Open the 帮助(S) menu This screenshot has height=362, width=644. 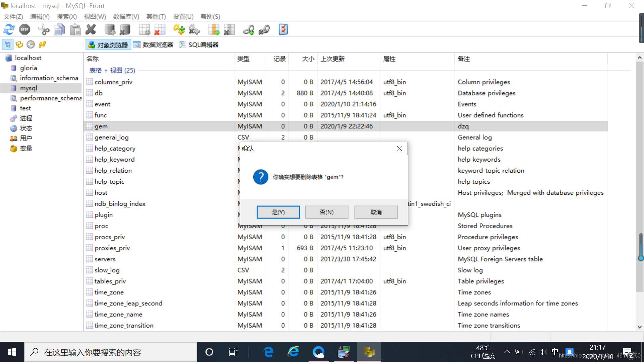click(210, 16)
